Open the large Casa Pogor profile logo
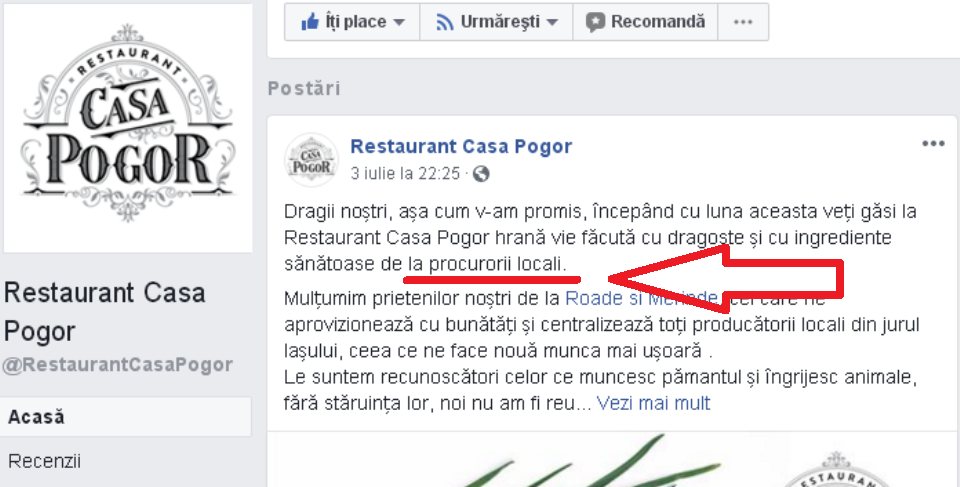The width and height of the screenshot is (960, 487). tap(127, 127)
